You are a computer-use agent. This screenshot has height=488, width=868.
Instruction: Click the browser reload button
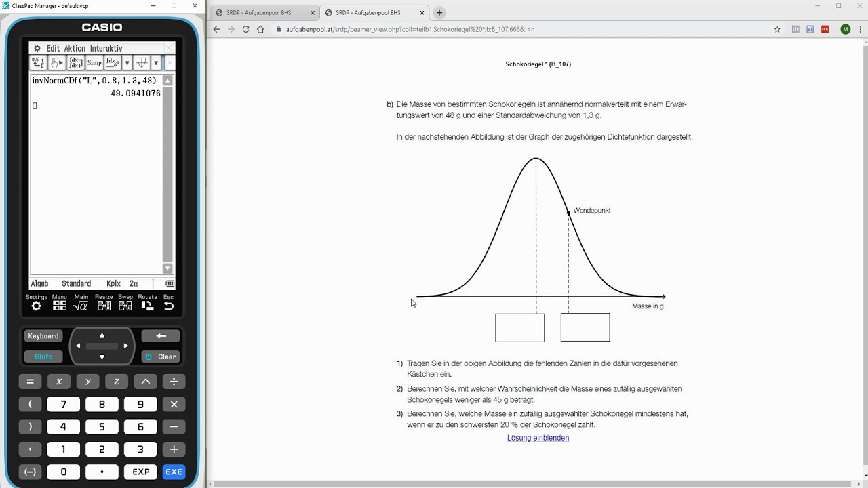click(x=245, y=29)
